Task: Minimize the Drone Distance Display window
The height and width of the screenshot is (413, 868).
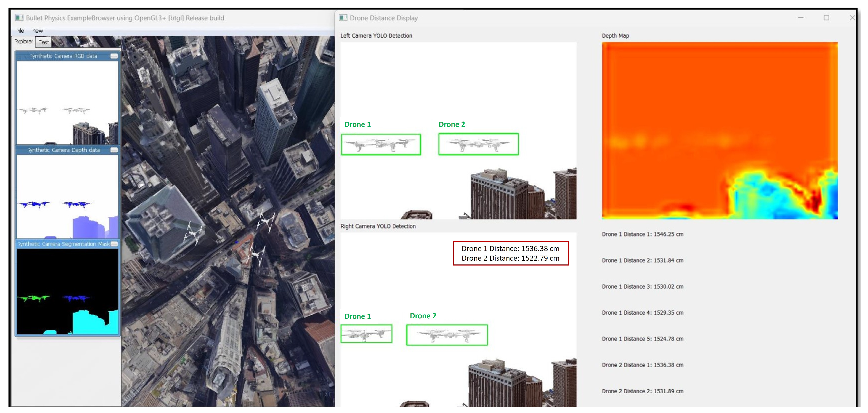Action: pos(801,18)
